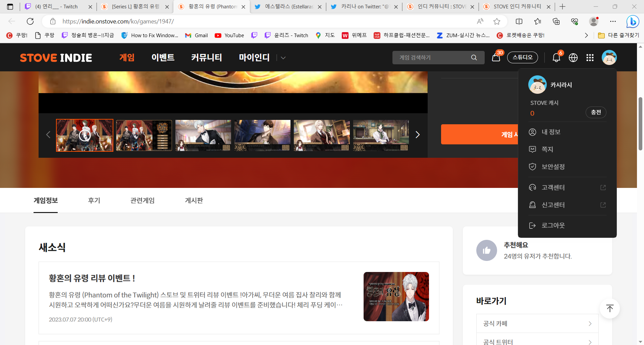This screenshot has width=644, height=345.
Task: Show next screenshot thumbnails with right arrow
Action: pos(418,135)
